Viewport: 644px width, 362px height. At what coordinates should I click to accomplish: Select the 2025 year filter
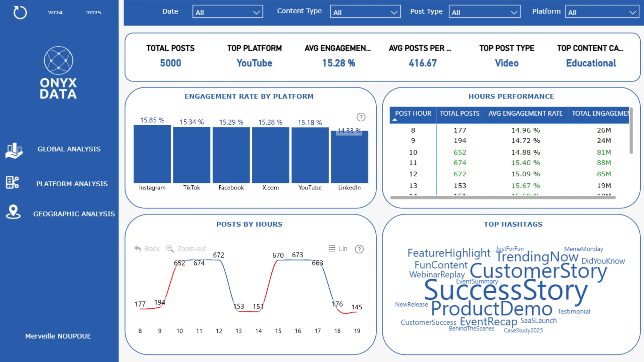[94, 13]
